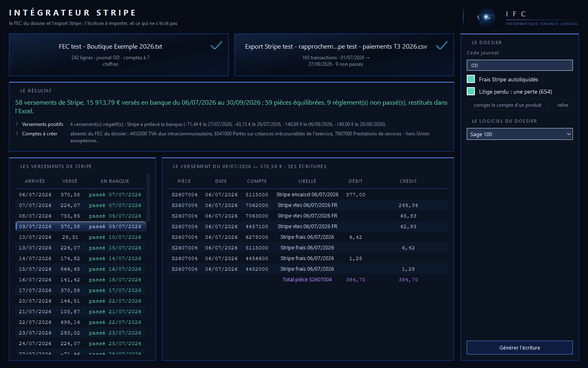Click the versements list scrollbar
588x368 pixels.
tap(148, 197)
